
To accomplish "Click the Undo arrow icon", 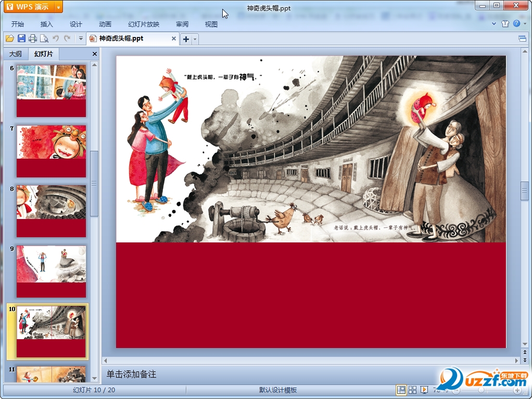I will pos(56,38).
